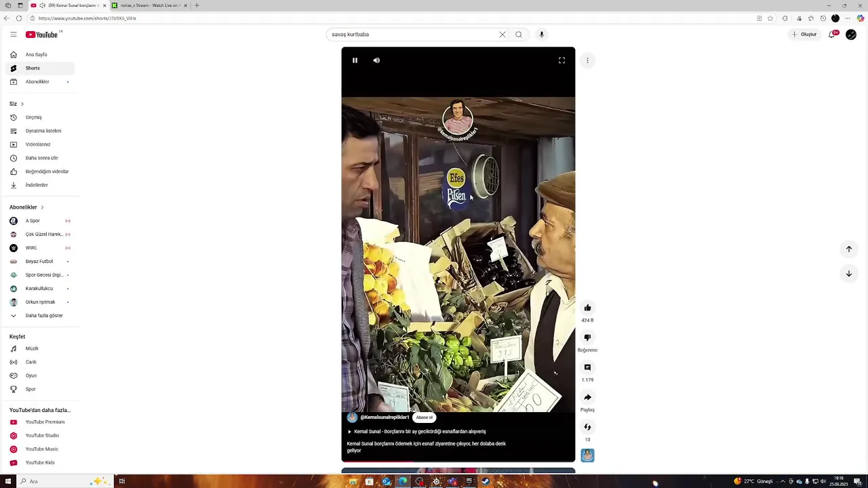Open Spor in Keşfet
868x488 pixels.
[41, 389]
